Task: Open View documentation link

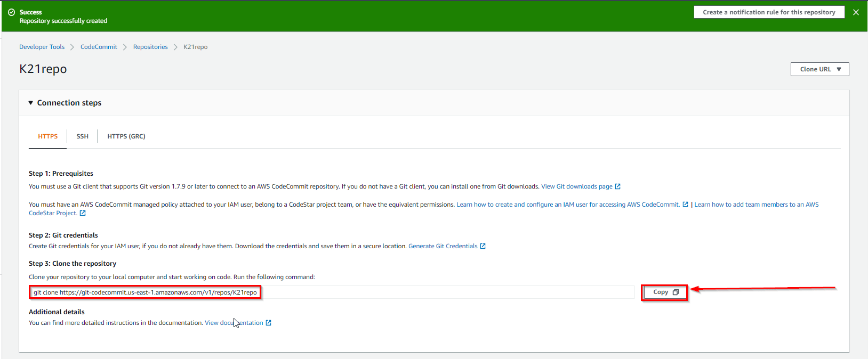Action: pyautogui.click(x=234, y=323)
